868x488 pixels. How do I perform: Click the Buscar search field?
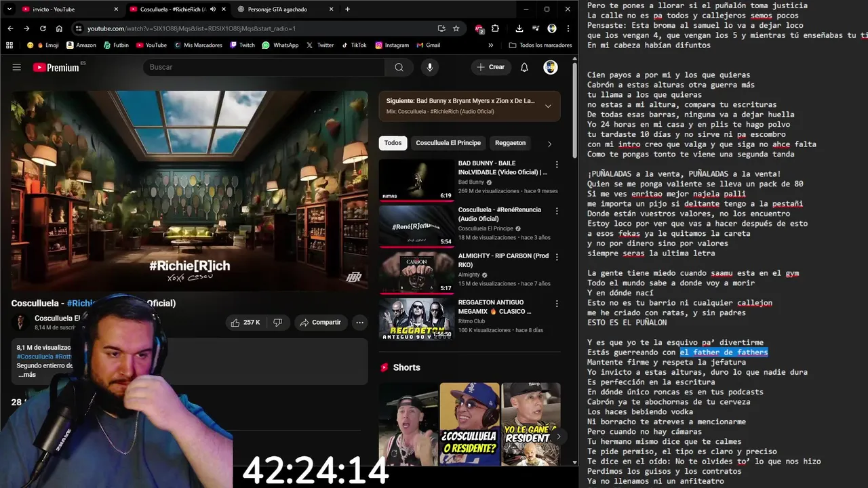point(263,67)
